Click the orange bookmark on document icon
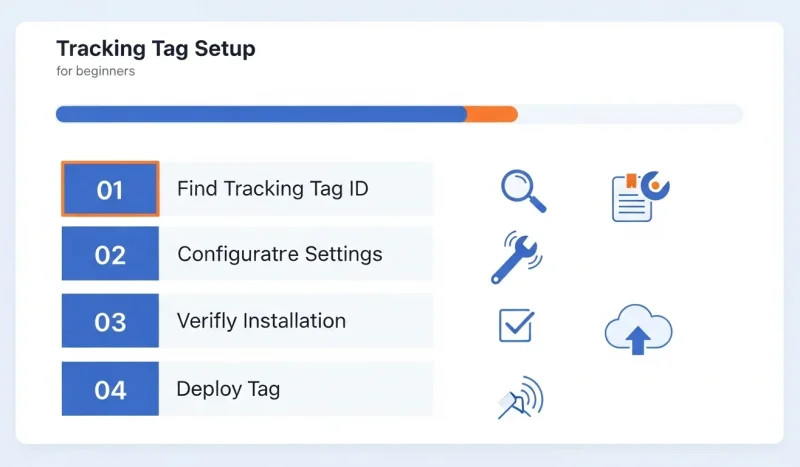Image resolution: width=800 pixels, height=467 pixels. 631,180
